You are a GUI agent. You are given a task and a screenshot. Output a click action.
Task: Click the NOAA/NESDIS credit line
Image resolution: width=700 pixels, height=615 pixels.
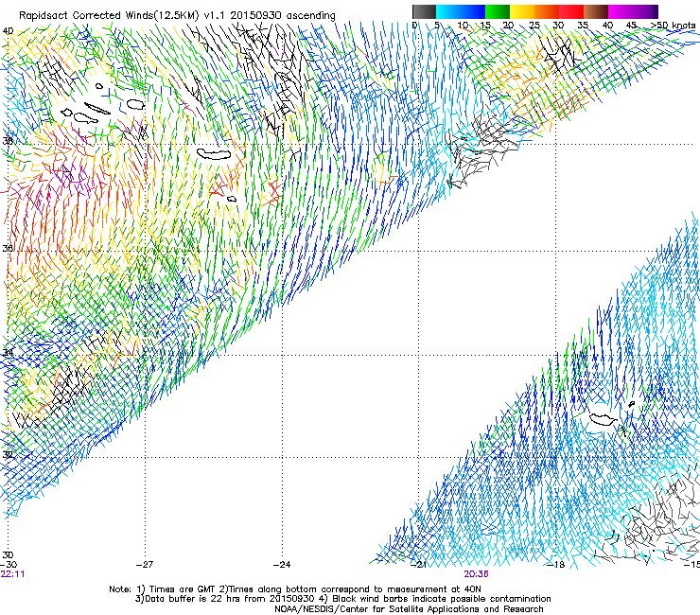409,609
